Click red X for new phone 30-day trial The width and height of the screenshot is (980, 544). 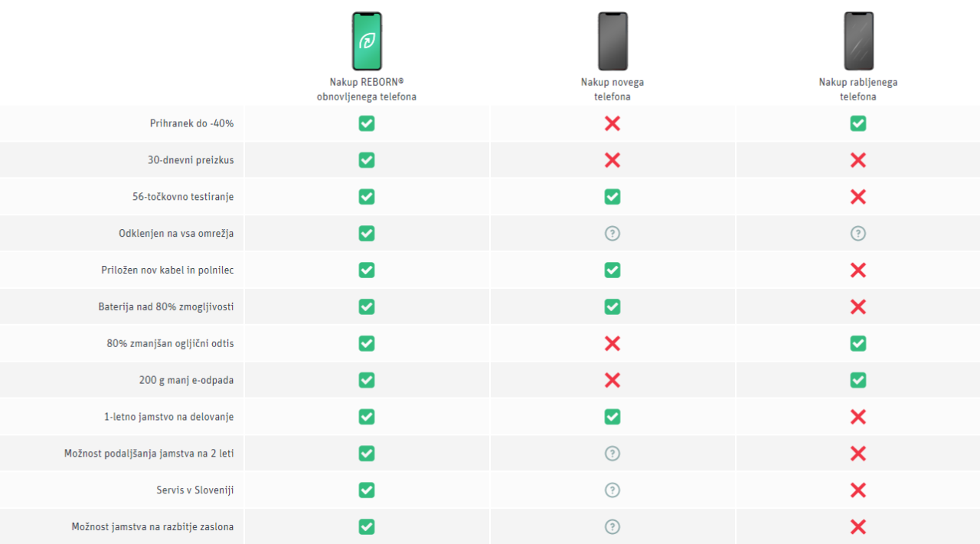(612, 160)
